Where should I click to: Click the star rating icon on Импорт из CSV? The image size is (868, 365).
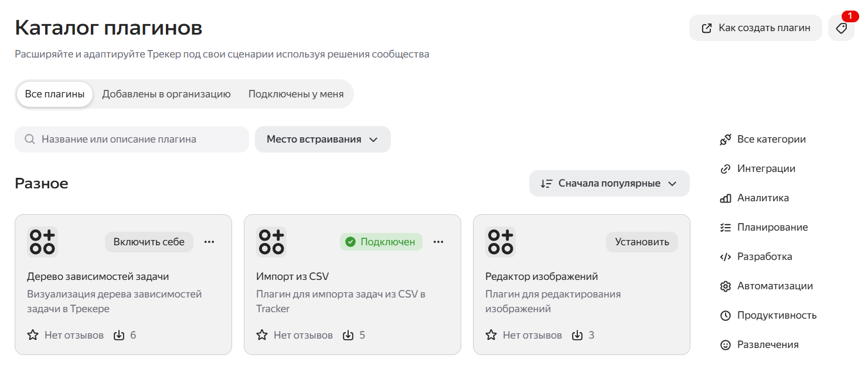262,335
